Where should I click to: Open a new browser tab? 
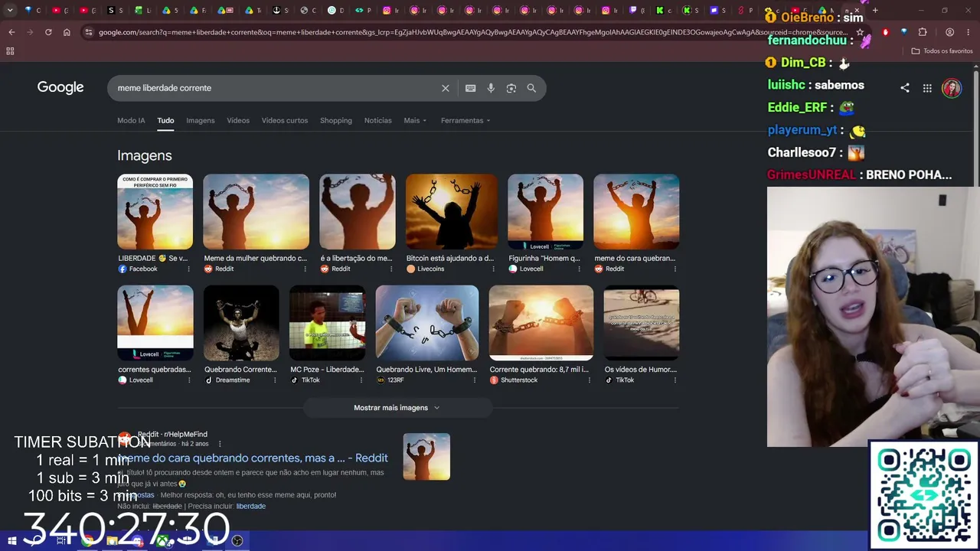point(875,11)
